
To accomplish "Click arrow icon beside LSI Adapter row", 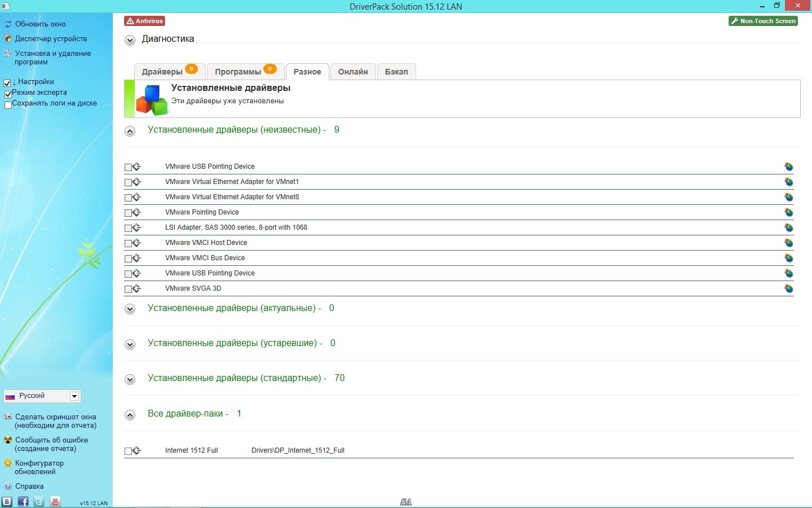I will (136, 228).
